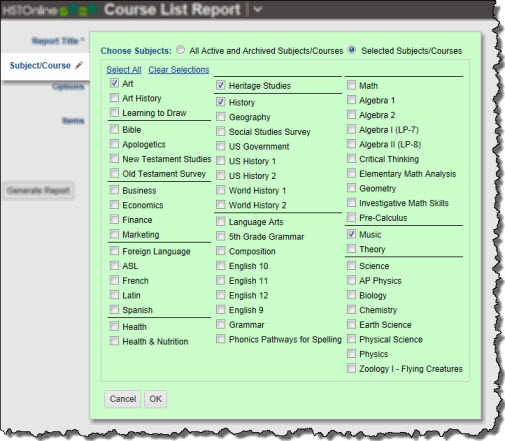
Task: Toggle the Music subject checkbox
Action: pos(351,234)
